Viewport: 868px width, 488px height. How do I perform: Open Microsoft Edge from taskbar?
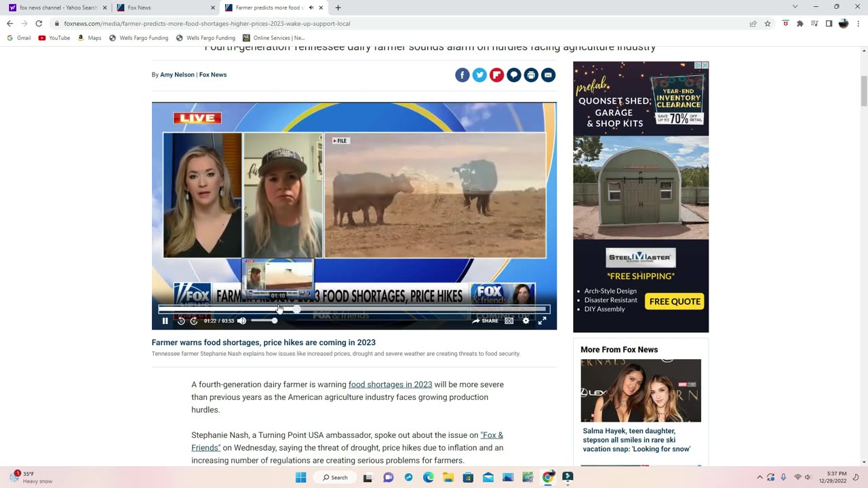click(x=429, y=477)
